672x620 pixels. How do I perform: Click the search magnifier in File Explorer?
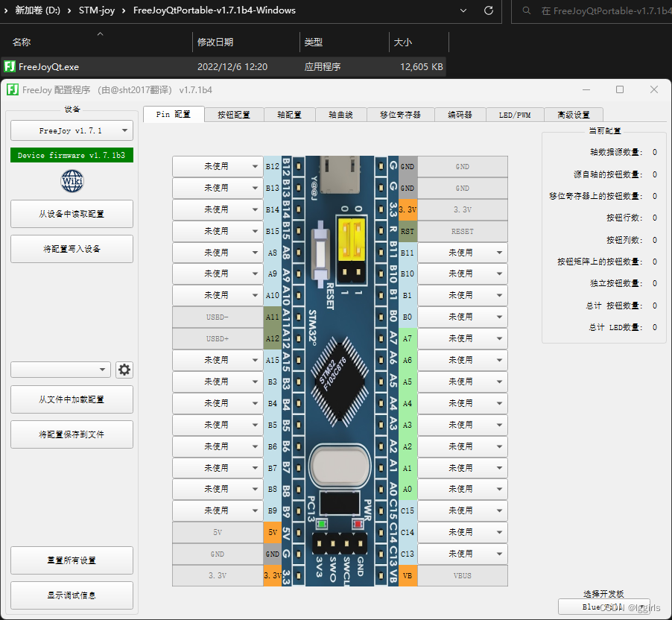(527, 11)
